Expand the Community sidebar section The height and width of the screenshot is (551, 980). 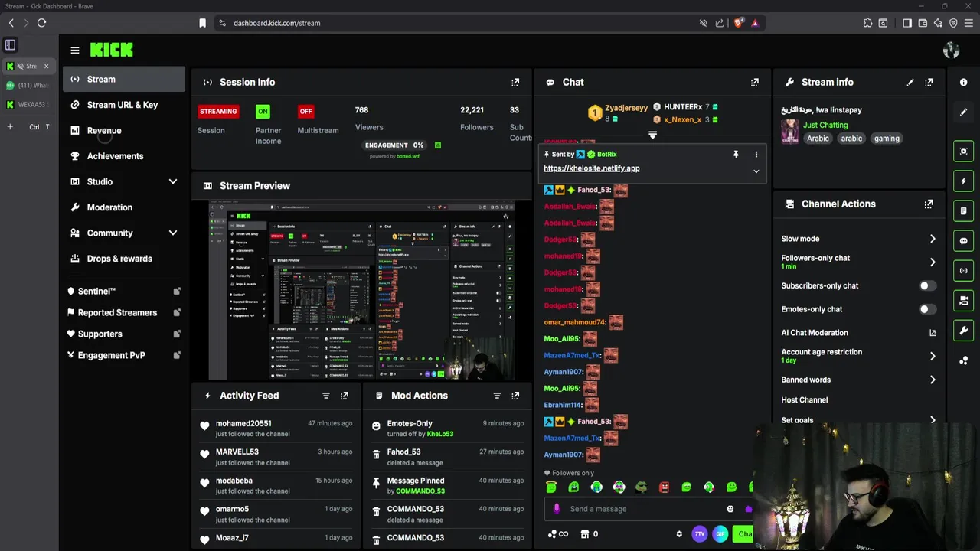pyautogui.click(x=173, y=233)
